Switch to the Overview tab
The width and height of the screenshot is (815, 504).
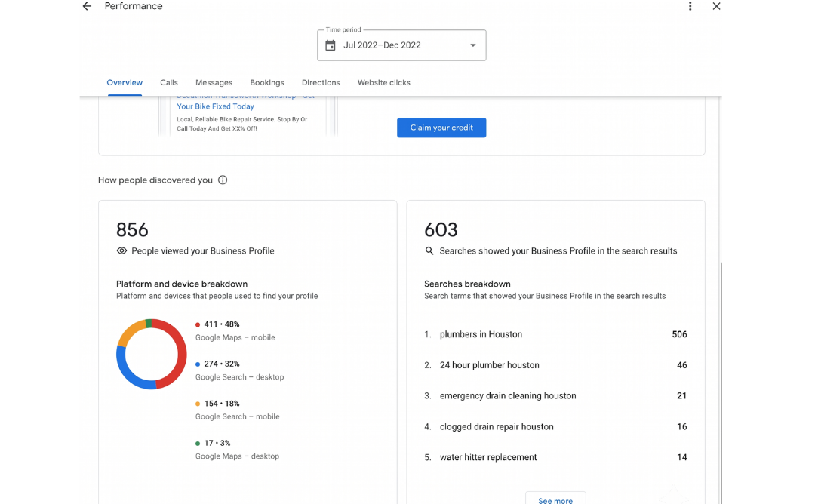pos(125,82)
